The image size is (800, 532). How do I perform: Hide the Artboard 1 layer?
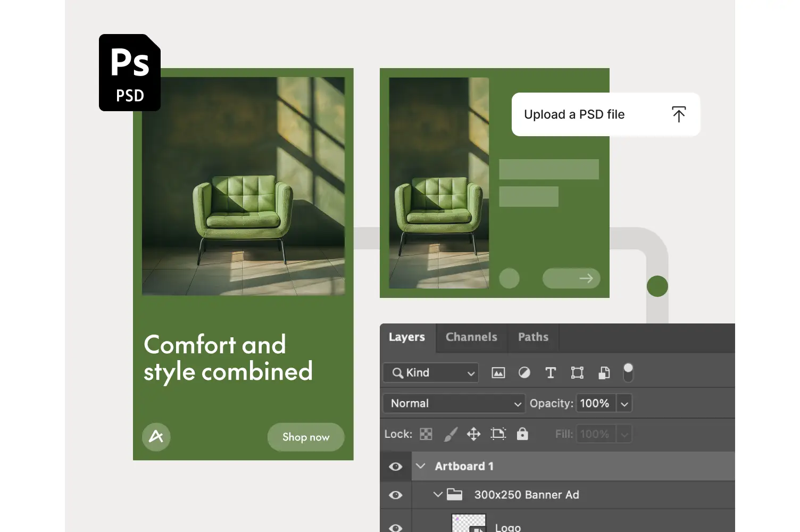pos(396,466)
